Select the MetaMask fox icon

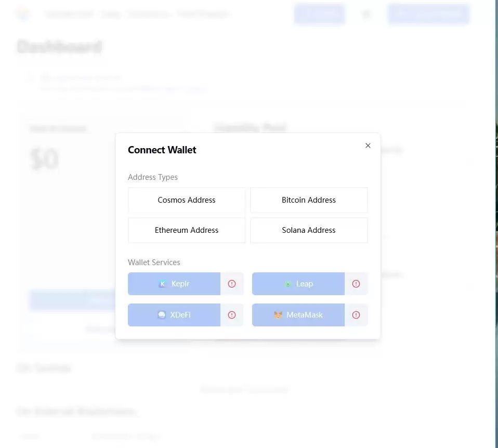(278, 315)
